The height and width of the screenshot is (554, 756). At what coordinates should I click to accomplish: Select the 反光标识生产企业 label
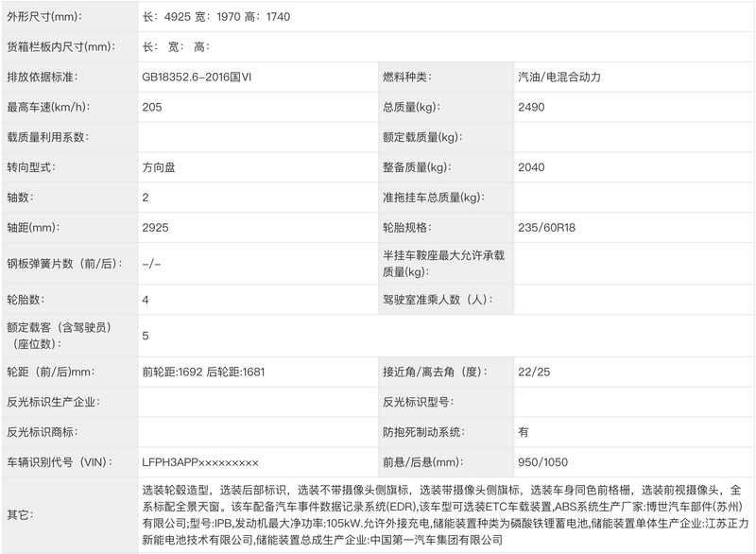point(54,402)
